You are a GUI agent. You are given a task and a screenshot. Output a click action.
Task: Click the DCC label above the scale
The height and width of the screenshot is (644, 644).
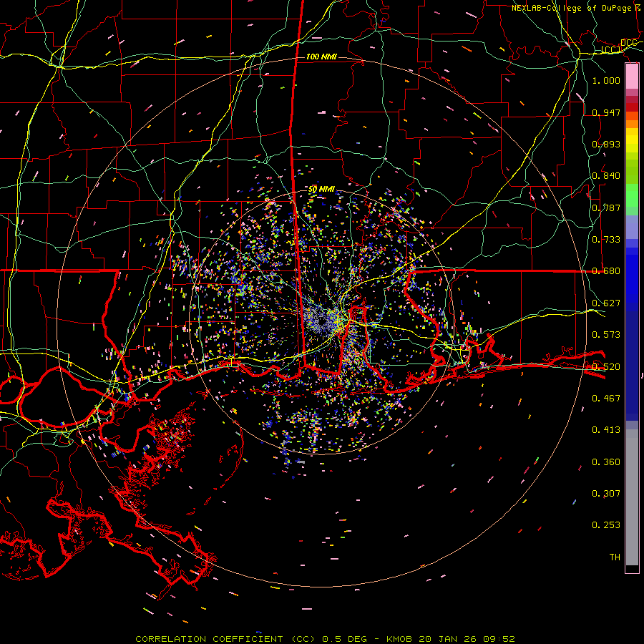coord(628,43)
